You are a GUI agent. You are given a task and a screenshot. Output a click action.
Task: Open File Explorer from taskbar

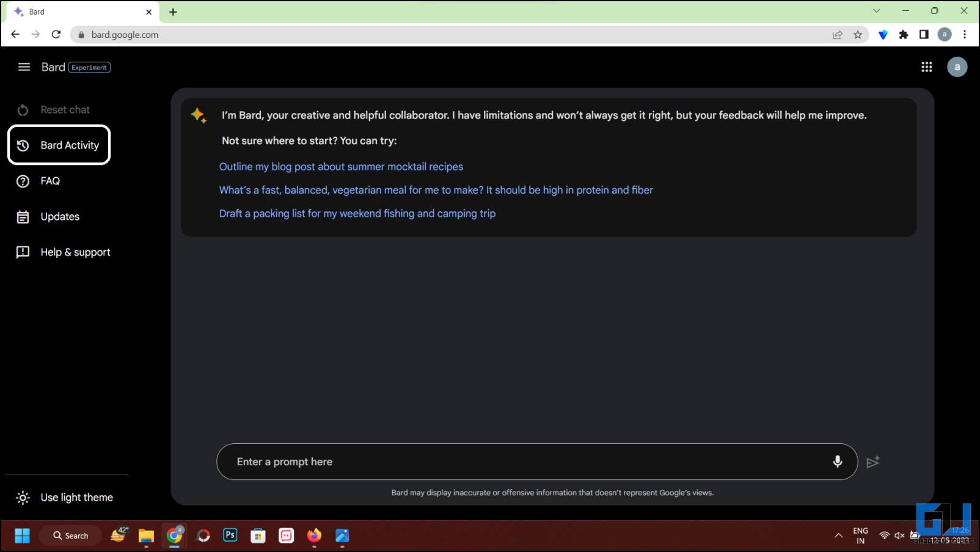[146, 536]
